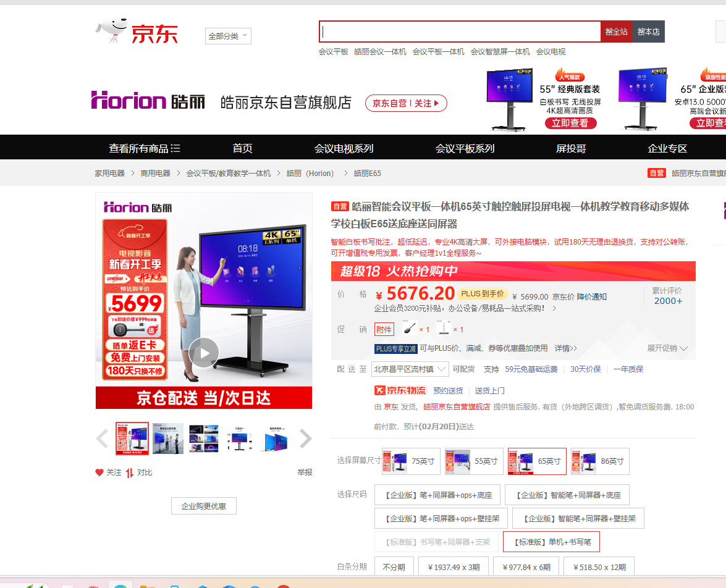Click the search input field
Screen dimensions: 726x588
460,31
